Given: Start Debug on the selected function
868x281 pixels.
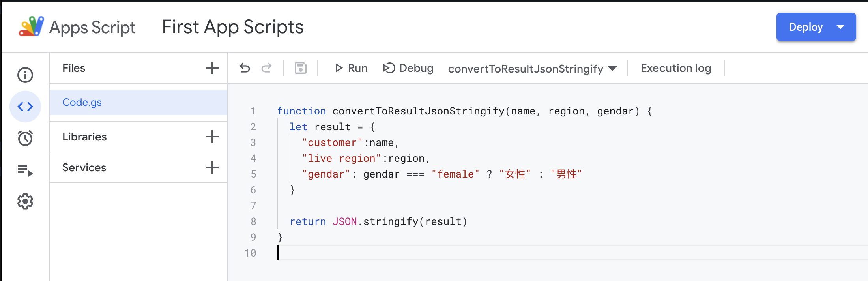Looking at the screenshot, I should pos(408,68).
